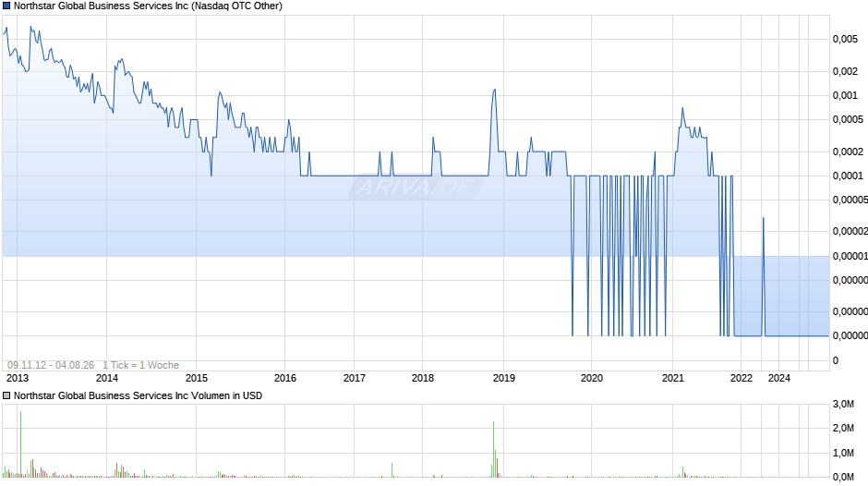The height and width of the screenshot is (486, 868).
Task: Click the 2015 x-axis year label
Action: pos(197,378)
